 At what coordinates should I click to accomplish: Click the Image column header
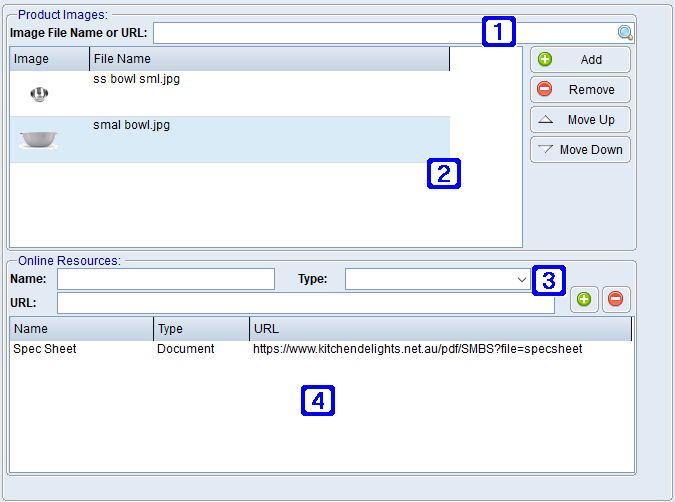click(x=49, y=59)
